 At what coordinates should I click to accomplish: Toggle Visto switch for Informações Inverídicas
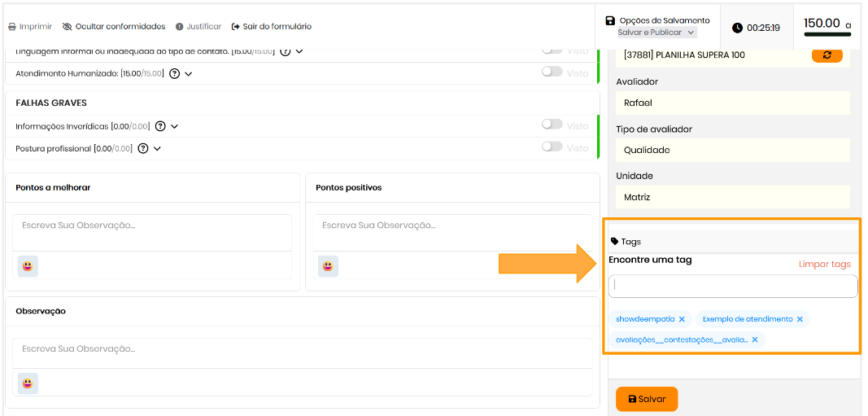[552, 125]
